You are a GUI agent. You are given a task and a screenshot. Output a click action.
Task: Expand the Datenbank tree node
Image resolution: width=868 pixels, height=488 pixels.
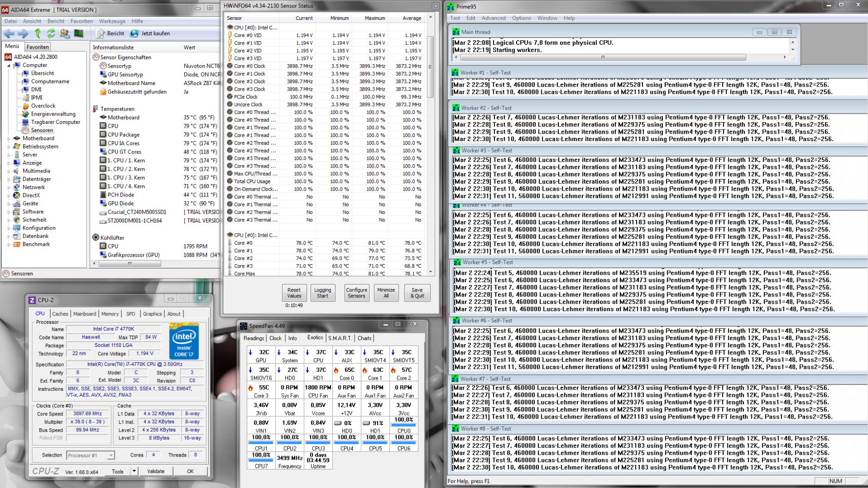pyautogui.click(x=8, y=236)
